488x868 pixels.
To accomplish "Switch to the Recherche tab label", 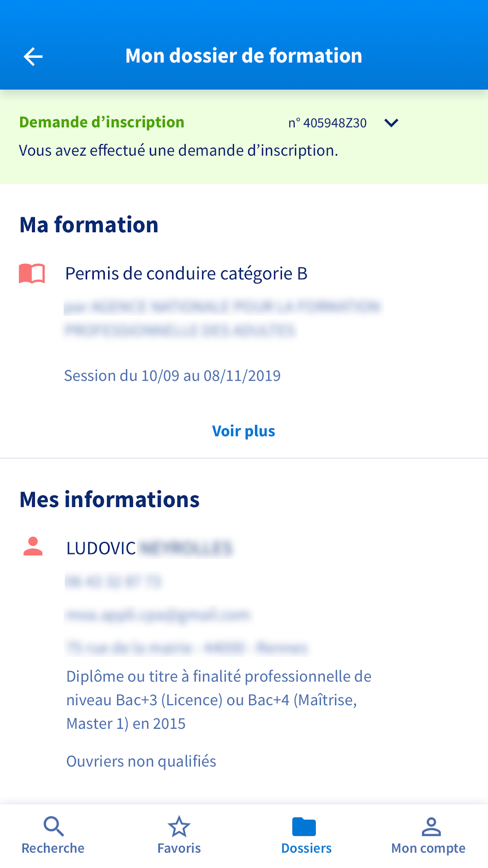I will (x=53, y=848).
